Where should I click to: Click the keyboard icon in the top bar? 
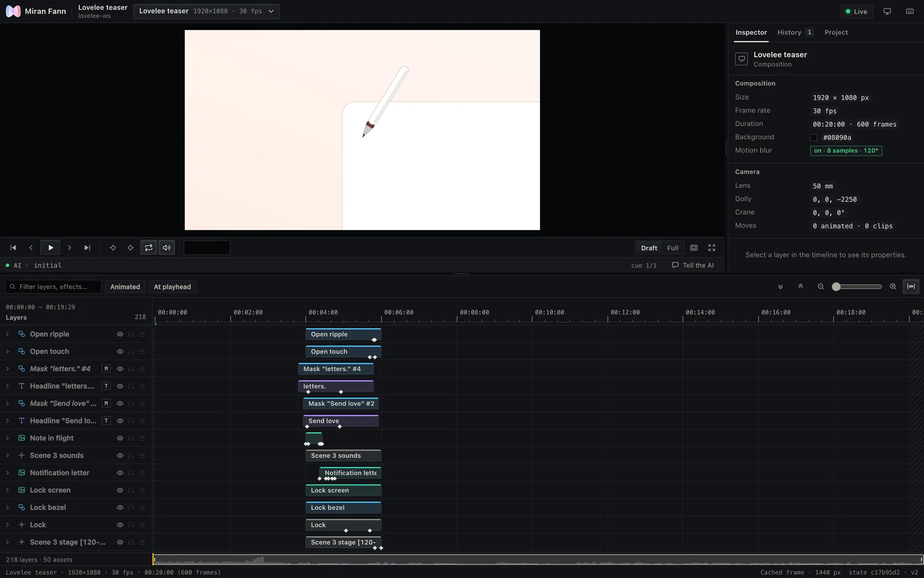910,12
